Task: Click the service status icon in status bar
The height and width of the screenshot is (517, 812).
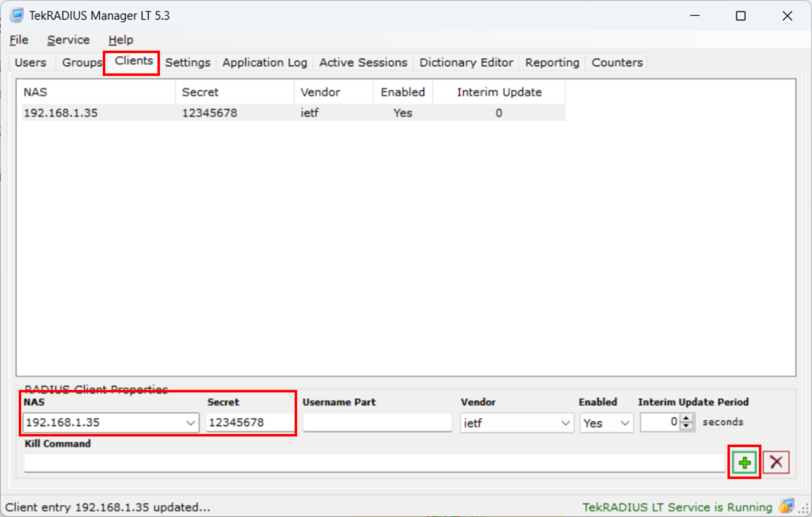Action: tap(786, 506)
